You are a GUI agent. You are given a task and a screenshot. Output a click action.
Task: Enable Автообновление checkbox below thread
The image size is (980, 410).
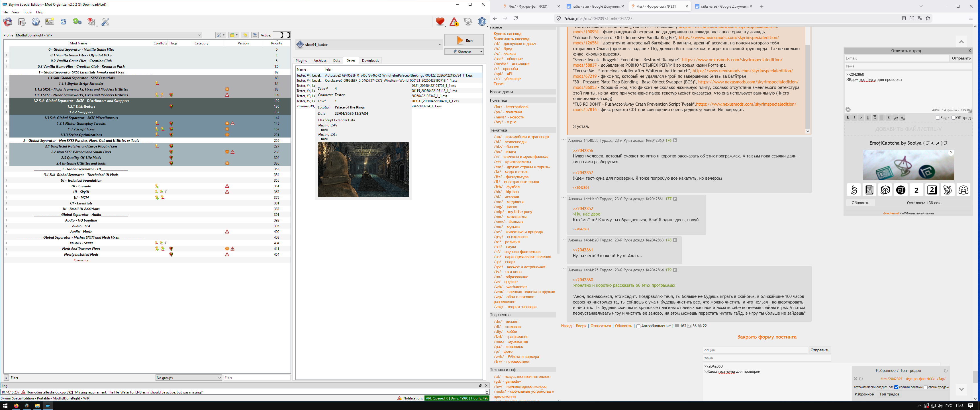pyautogui.click(x=638, y=326)
